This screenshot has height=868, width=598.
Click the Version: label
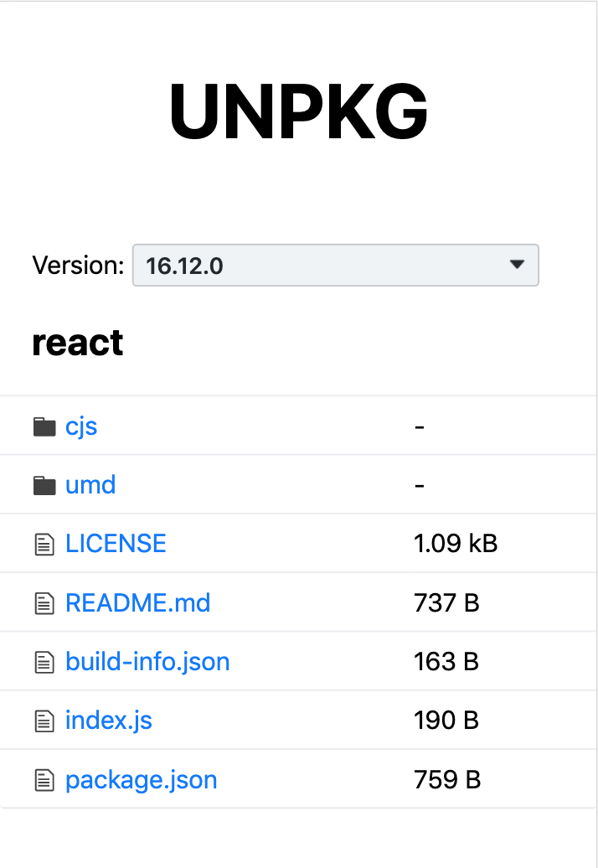[x=79, y=265]
